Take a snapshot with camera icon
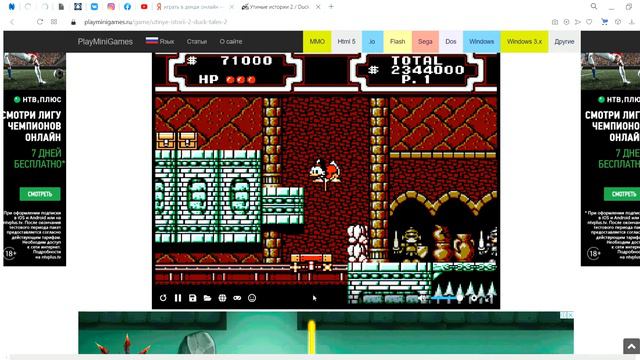This screenshot has height=360, width=640. 555,22
